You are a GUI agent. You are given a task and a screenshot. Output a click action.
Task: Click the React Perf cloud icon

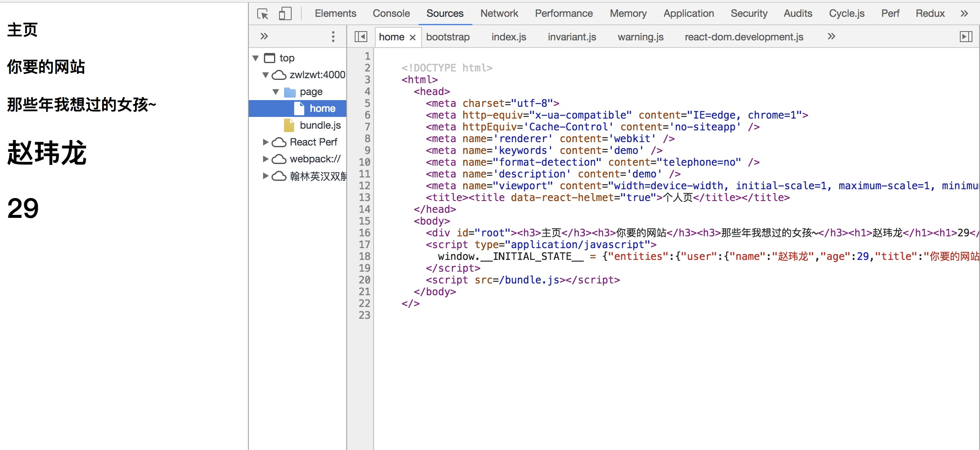click(279, 142)
